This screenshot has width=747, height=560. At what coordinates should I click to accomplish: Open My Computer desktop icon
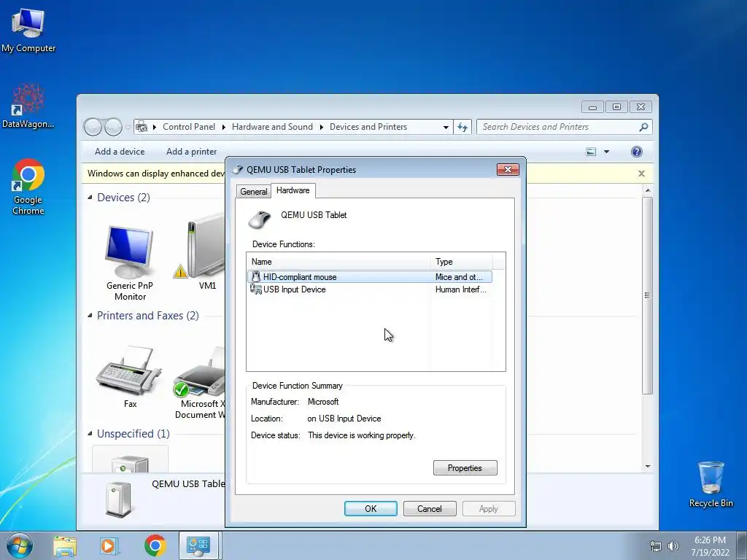click(x=28, y=31)
